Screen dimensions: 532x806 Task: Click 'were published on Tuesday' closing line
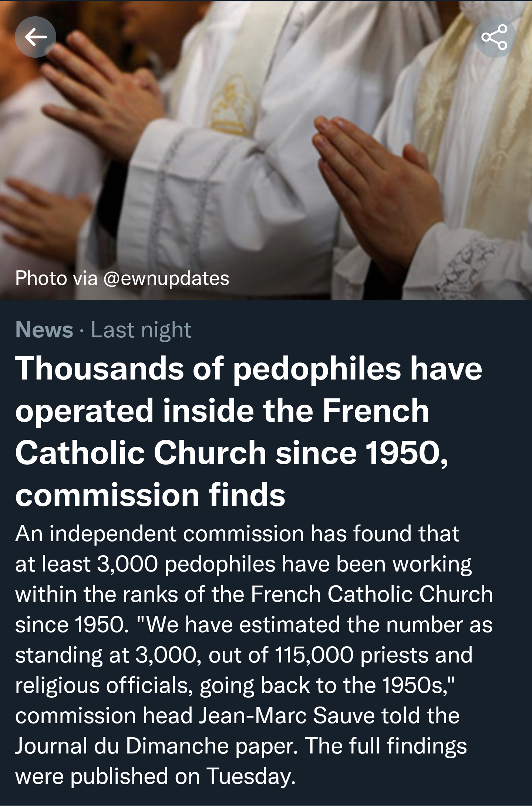pos(155,776)
